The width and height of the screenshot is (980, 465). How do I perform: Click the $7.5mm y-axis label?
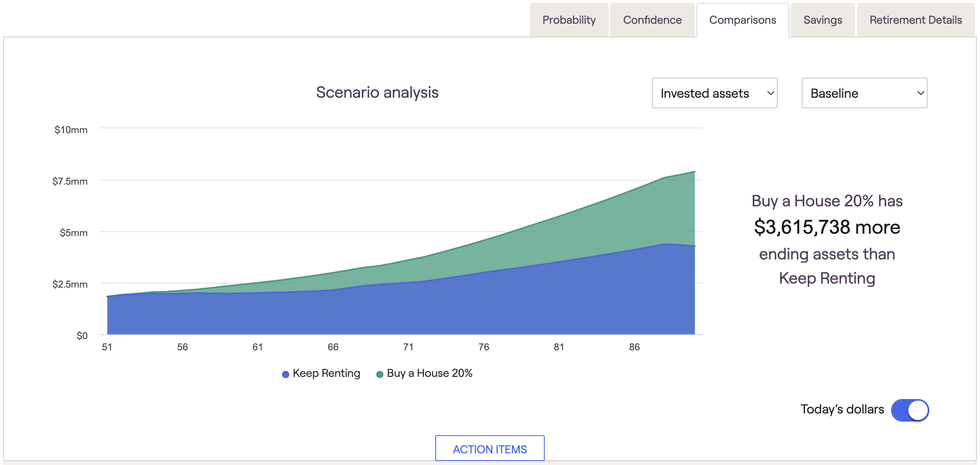point(70,181)
